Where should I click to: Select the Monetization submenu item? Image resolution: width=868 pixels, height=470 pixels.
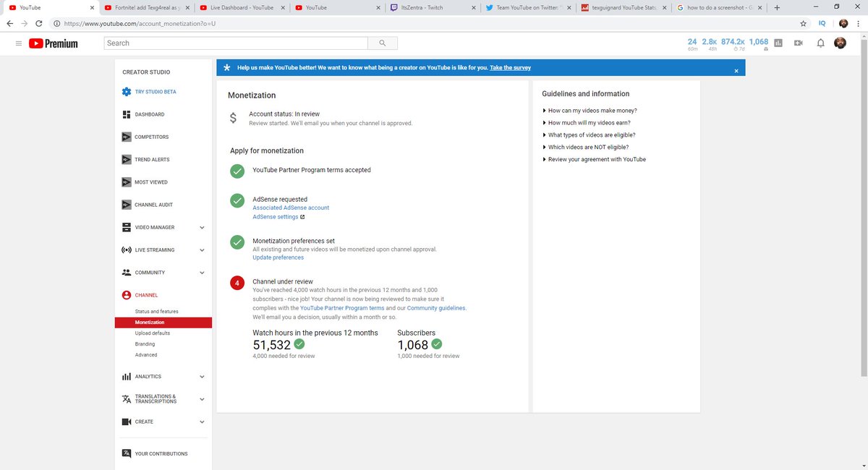pos(163,322)
